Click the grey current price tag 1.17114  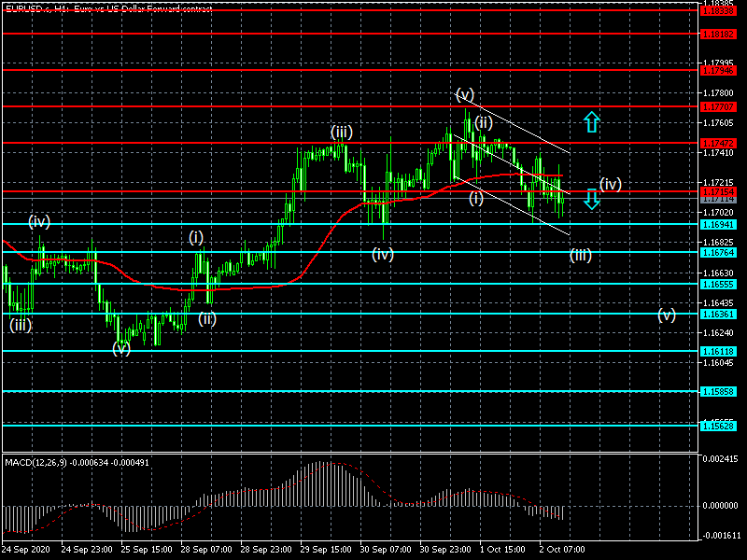(718, 199)
